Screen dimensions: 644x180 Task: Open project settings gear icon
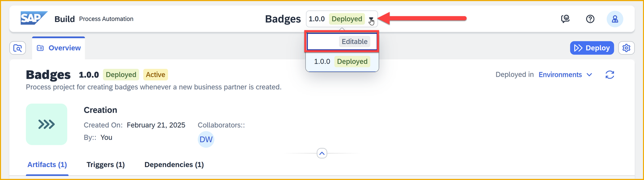click(x=626, y=48)
